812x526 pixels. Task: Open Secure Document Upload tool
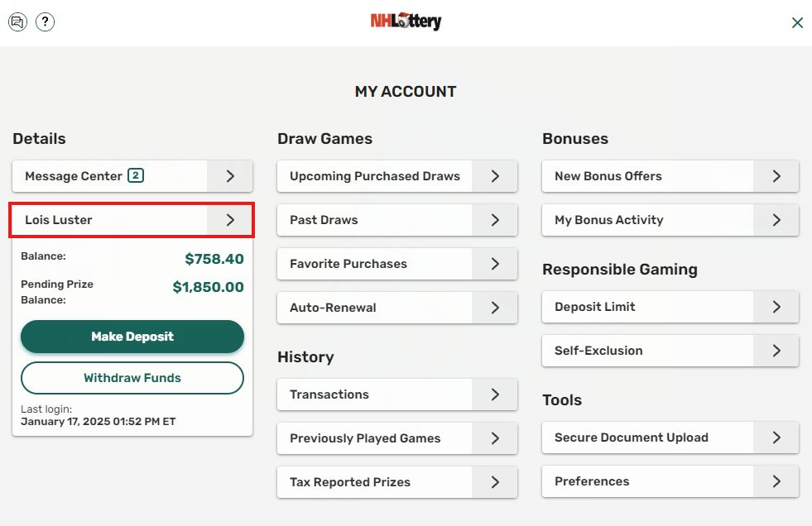pyautogui.click(x=669, y=438)
